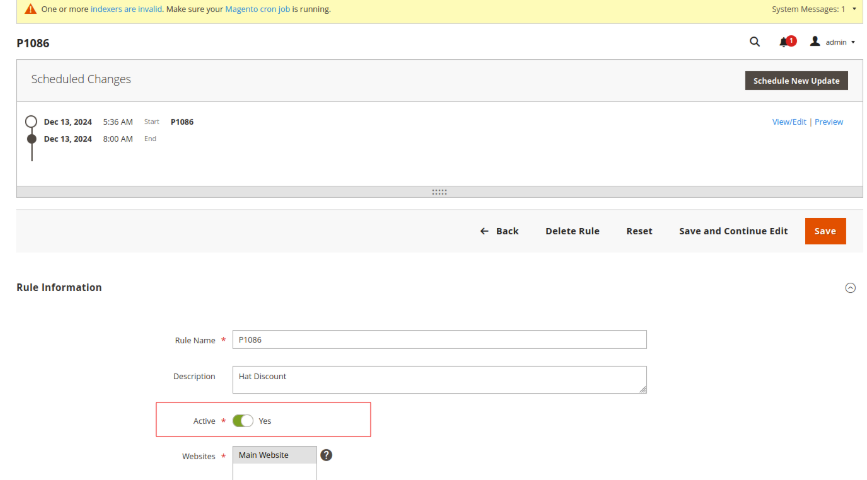Click the Reset button

(639, 231)
